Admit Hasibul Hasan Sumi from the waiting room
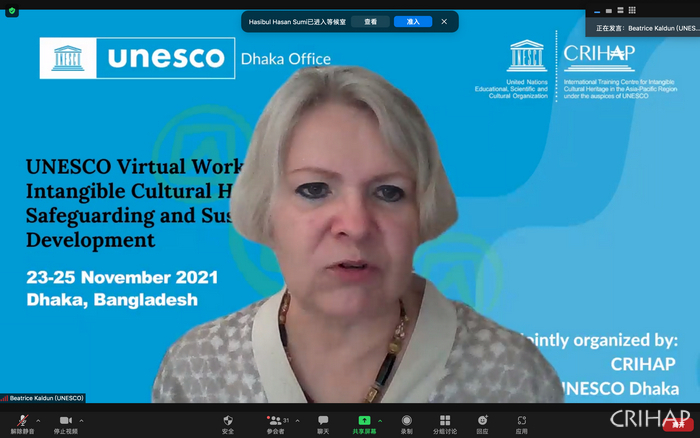700x438 pixels. (413, 21)
